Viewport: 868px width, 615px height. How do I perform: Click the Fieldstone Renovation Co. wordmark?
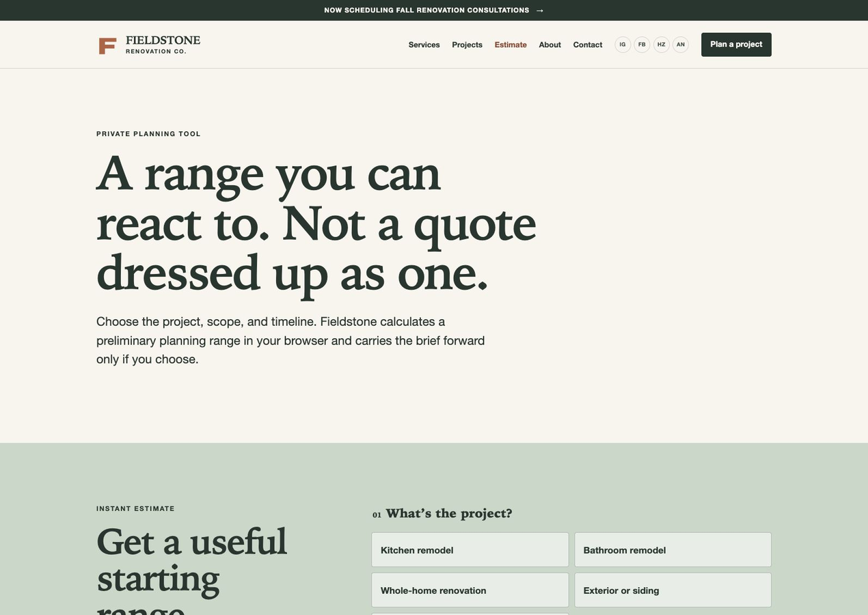coord(163,45)
